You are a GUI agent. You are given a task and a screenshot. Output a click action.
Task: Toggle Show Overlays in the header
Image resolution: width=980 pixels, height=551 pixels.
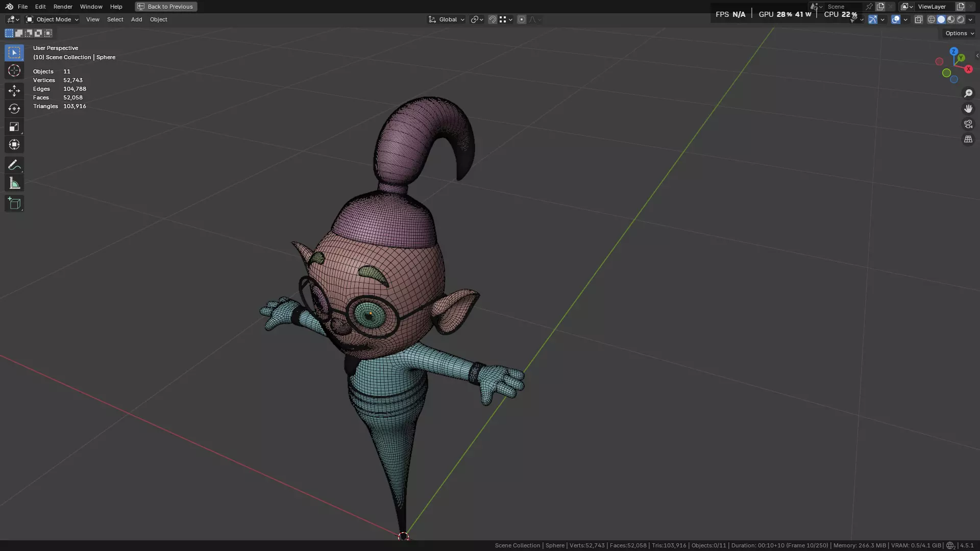pos(896,19)
